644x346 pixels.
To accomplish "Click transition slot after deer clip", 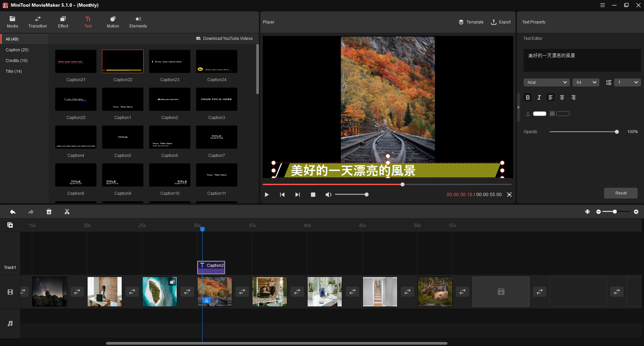I will point(462,292).
